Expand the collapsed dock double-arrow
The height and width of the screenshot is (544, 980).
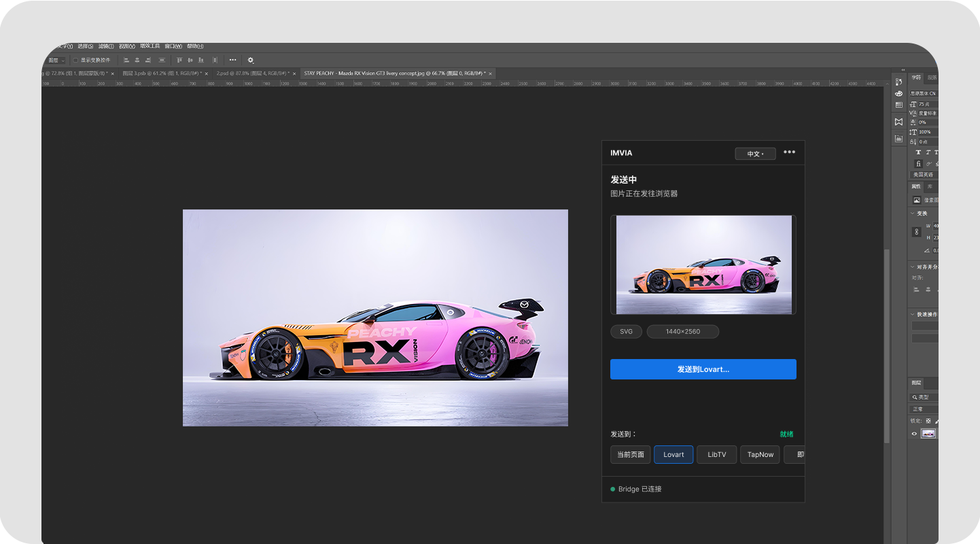click(903, 70)
